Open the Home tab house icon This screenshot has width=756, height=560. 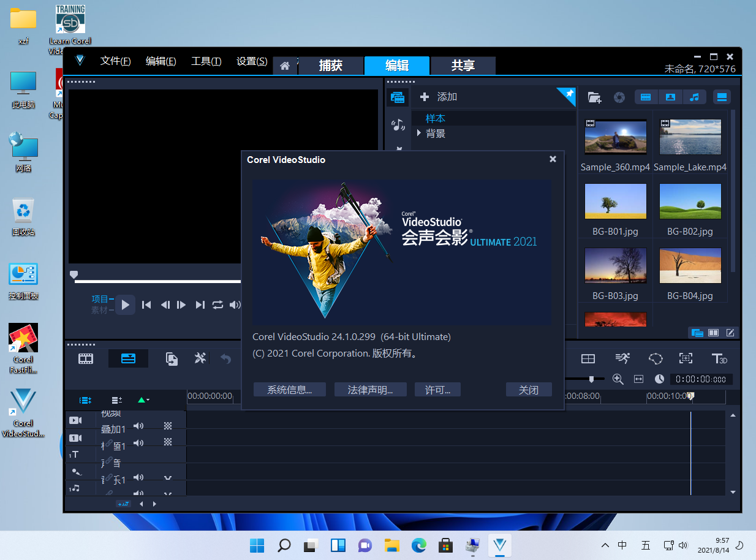(285, 66)
